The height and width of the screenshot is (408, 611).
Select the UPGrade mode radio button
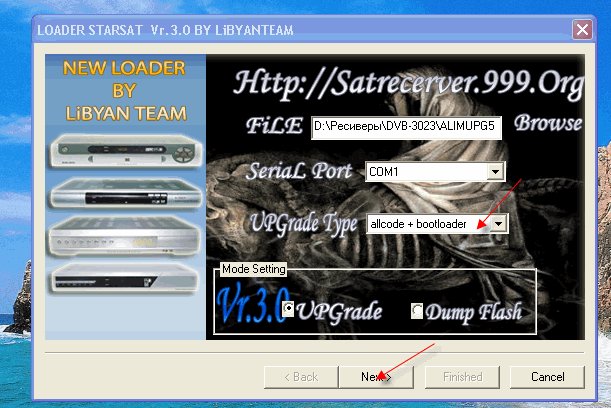coord(288,309)
